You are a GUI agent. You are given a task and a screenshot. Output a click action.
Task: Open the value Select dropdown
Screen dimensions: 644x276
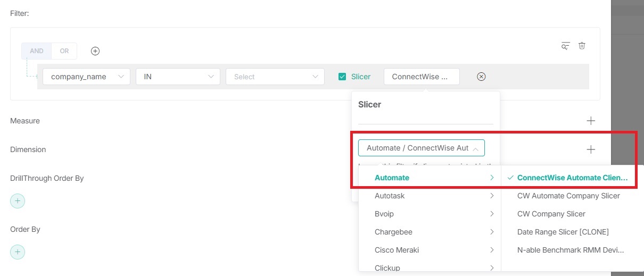point(275,77)
